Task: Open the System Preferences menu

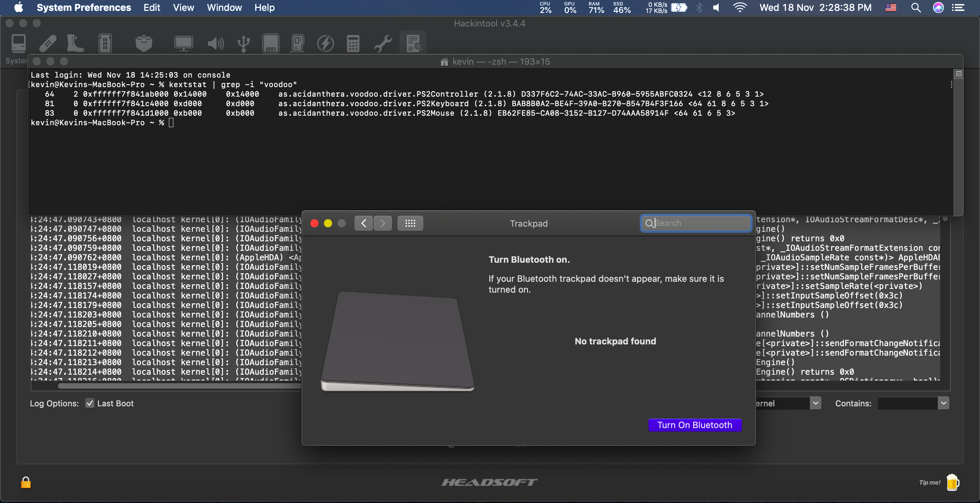Action: [x=84, y=7]
